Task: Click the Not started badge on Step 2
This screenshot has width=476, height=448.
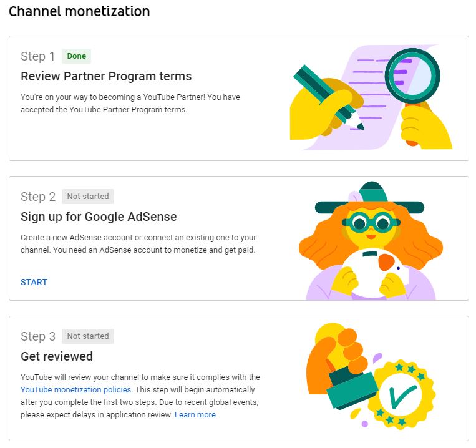Action: 88,197
